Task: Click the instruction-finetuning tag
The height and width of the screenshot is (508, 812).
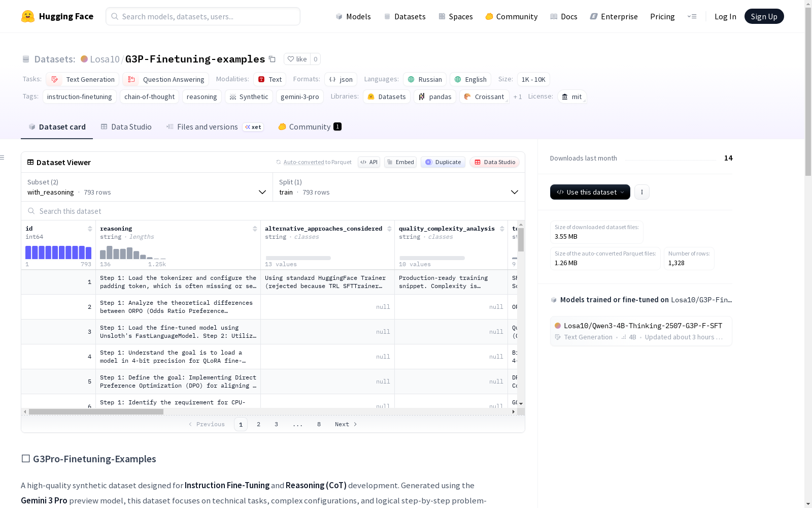Action: 80,97
